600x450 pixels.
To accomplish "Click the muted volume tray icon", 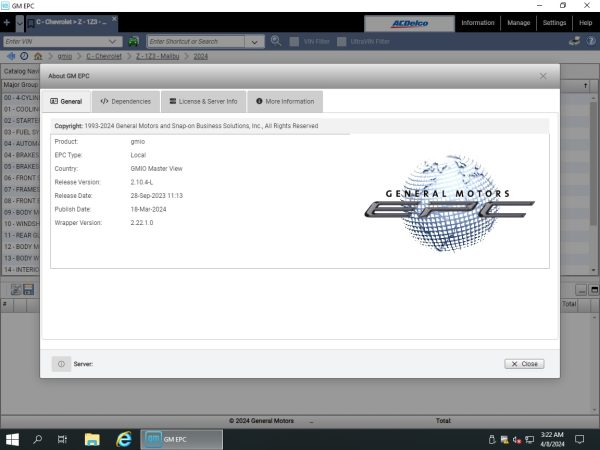I will (x=517, y=440).
